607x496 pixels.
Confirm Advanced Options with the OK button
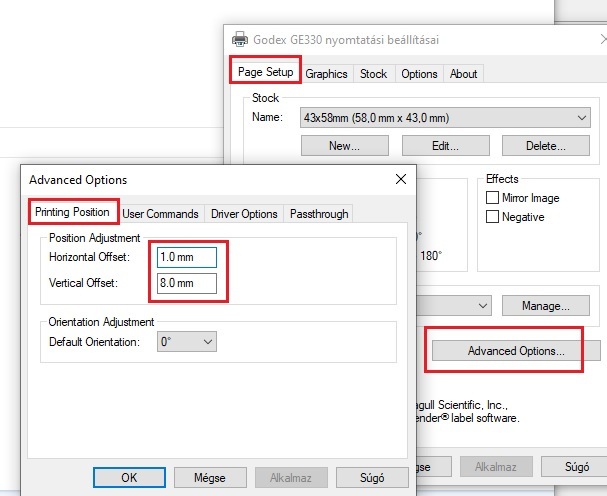pyautogui.click(x=129, y=477)
